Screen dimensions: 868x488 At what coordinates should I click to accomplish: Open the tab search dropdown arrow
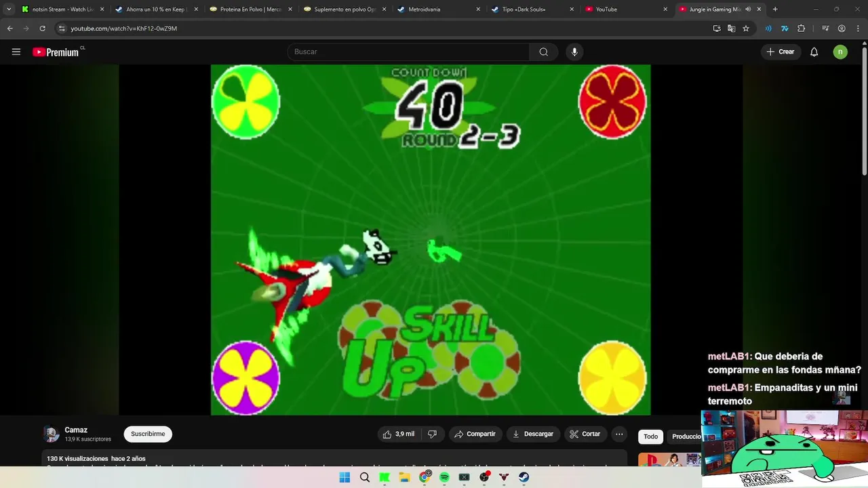point(9,9)
